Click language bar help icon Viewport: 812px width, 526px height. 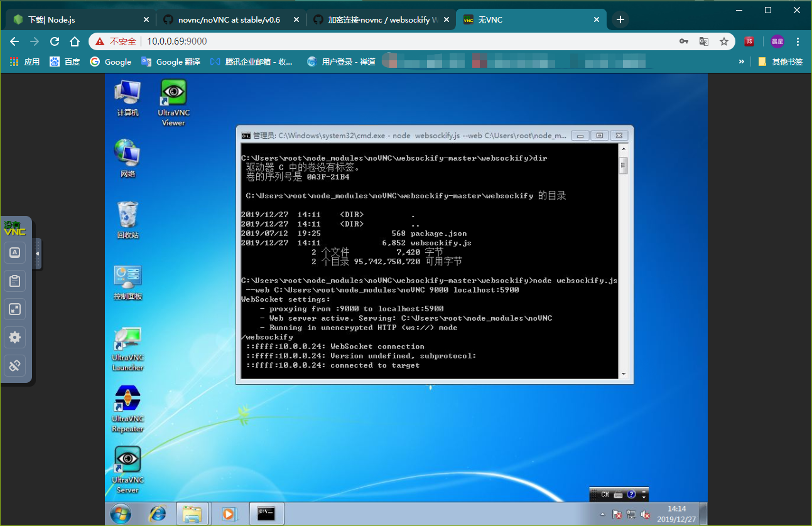click(632, 495)
